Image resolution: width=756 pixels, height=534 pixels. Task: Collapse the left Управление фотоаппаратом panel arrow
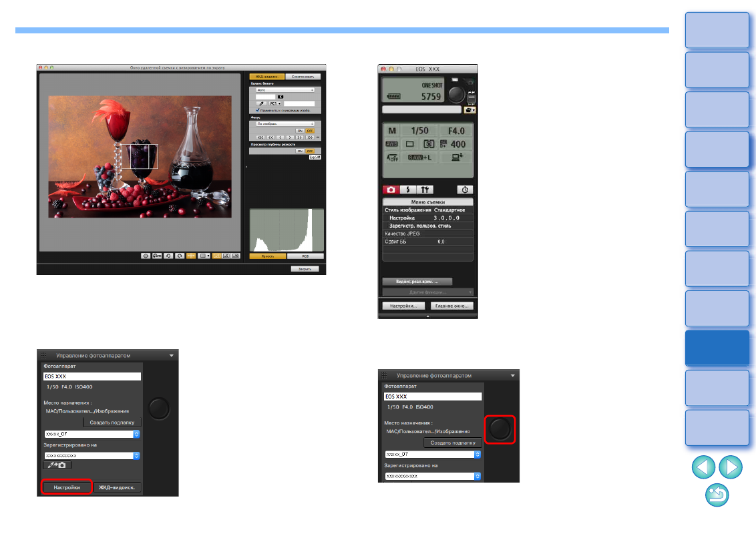point(172,356)
